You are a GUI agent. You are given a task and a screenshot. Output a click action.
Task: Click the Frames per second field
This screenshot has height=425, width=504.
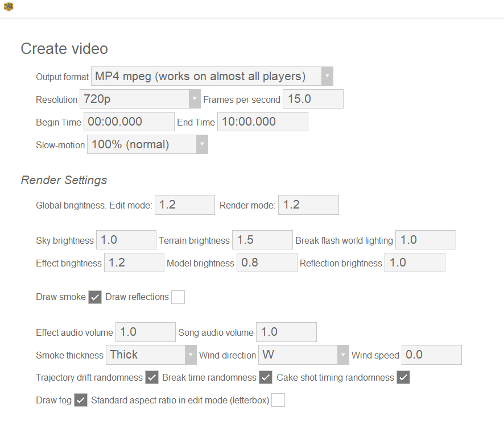(x=313, y=99)
